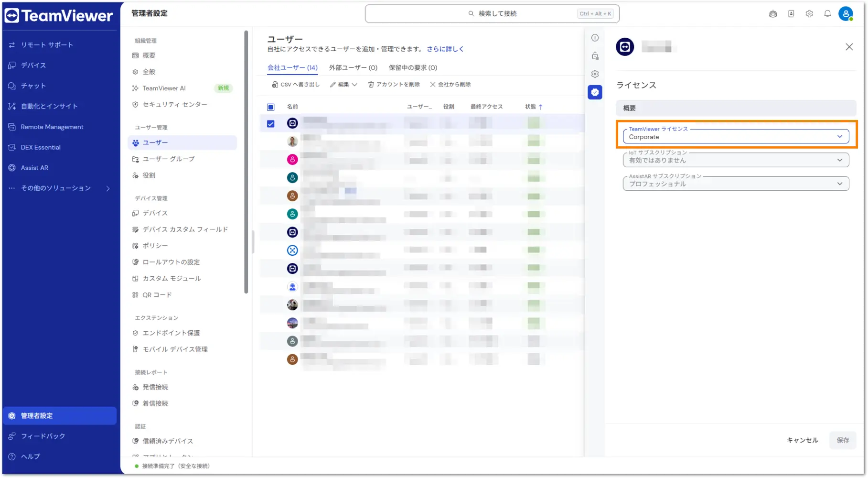868x478 pixels.
Task: Open settings gear in top bar
Action: coord(809,14)
